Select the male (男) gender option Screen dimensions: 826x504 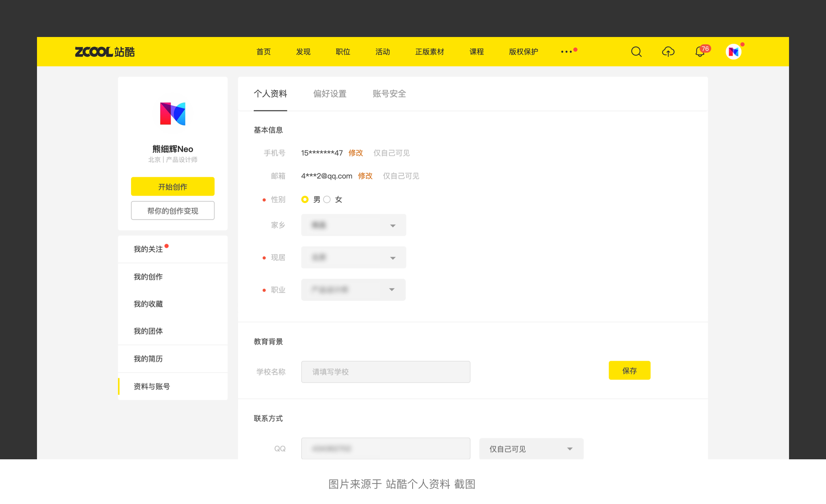point(305,199)
